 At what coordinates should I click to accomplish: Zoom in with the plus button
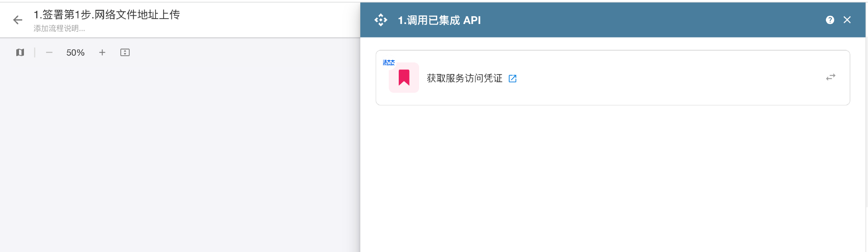click(102, 52)
